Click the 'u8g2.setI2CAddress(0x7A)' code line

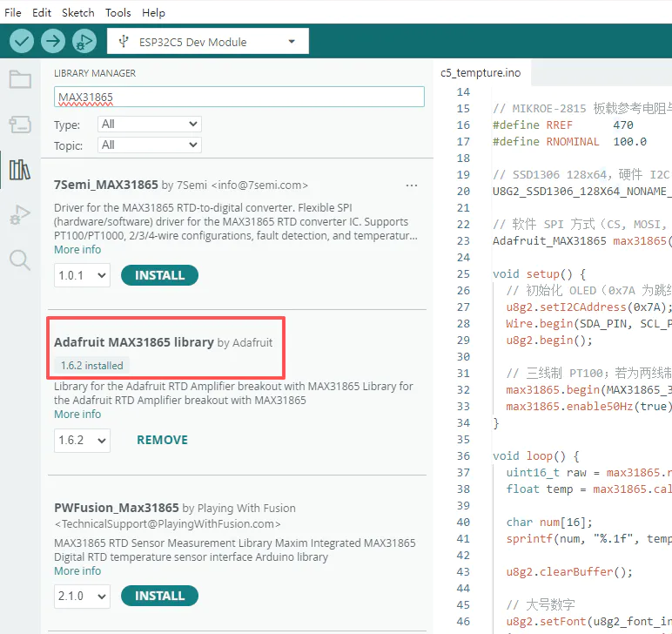tap(588, 307)
